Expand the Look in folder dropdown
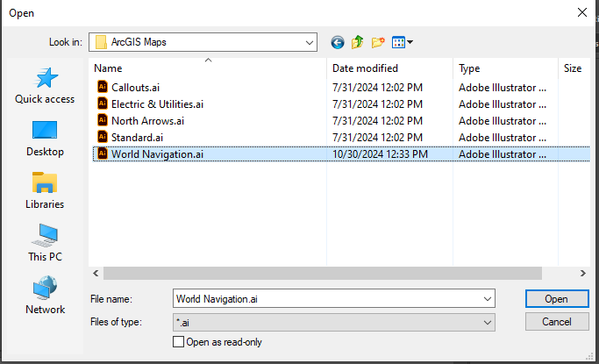599x364 pixels. coord(310,42)
